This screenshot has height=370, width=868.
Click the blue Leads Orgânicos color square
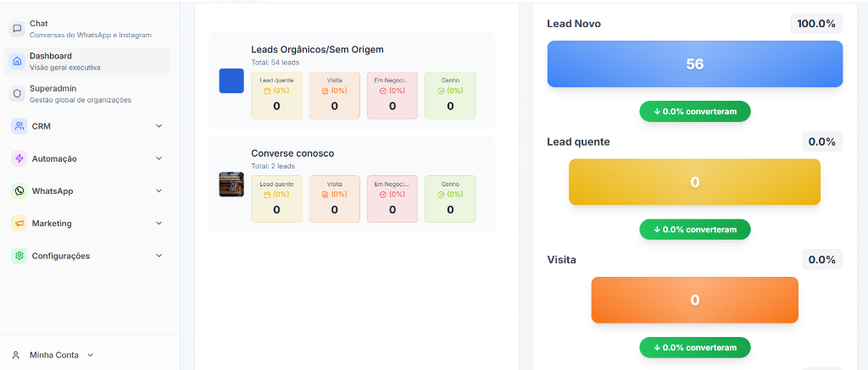tap(231, 81)
